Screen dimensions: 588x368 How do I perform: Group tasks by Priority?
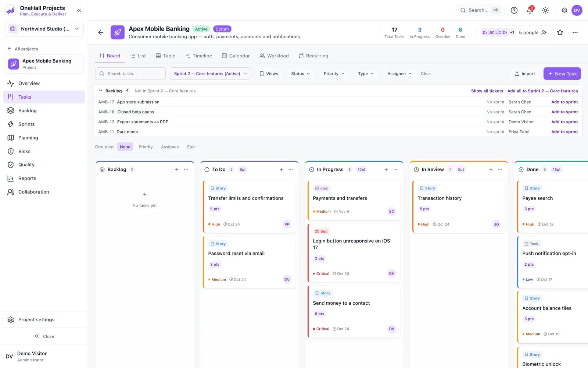(146, 147)
